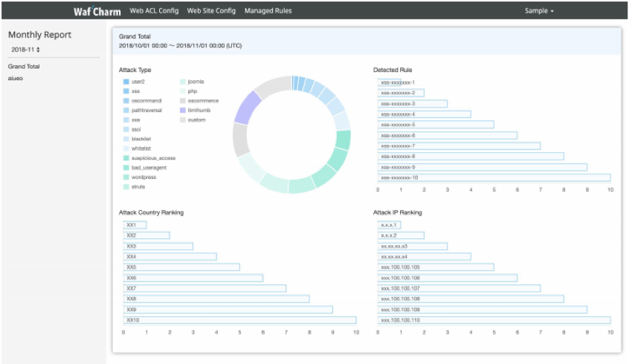This screenshot has height=364, width=632.
Task: Click the Attack Country Ranking heading
Action: tap(151, 212)
